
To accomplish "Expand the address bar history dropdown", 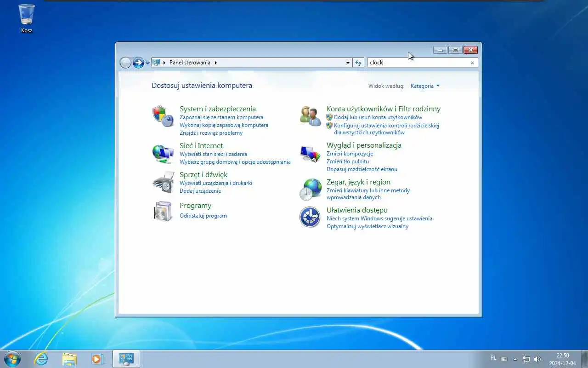I will tap(348, 63).
